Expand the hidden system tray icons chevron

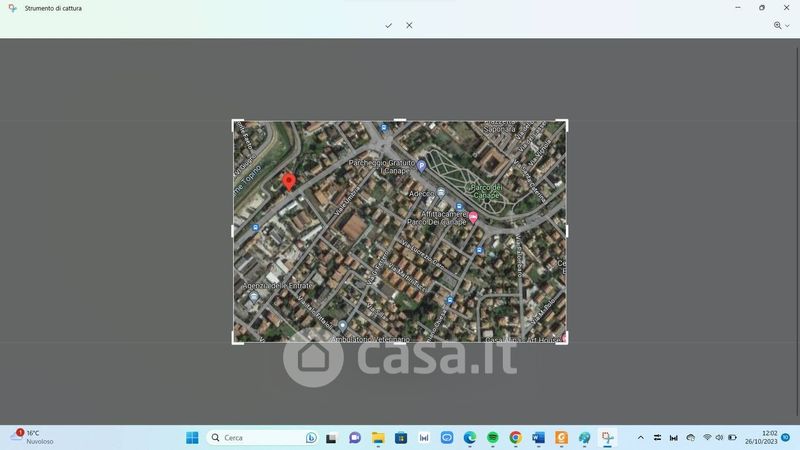point(641,438)
